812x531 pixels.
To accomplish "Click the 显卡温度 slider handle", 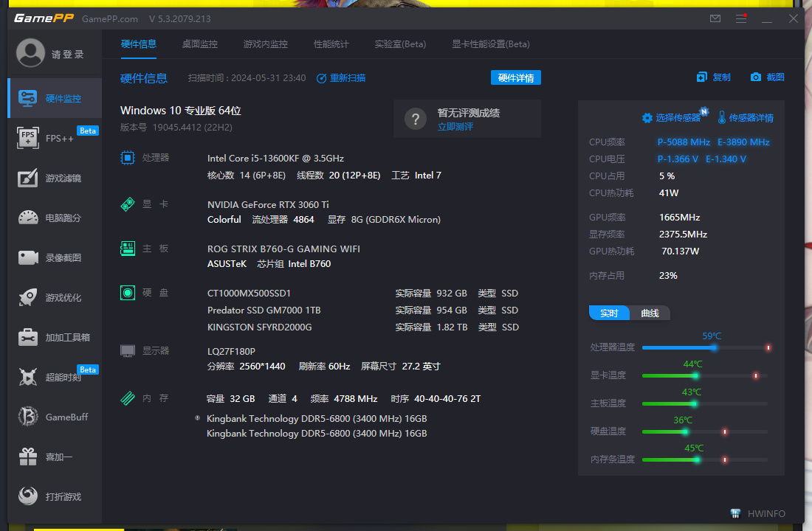I will tap(695, 375).
